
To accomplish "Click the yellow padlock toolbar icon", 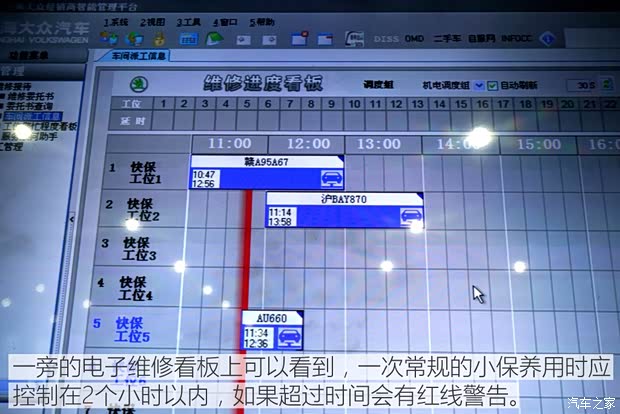I will [x=159, y=39].
